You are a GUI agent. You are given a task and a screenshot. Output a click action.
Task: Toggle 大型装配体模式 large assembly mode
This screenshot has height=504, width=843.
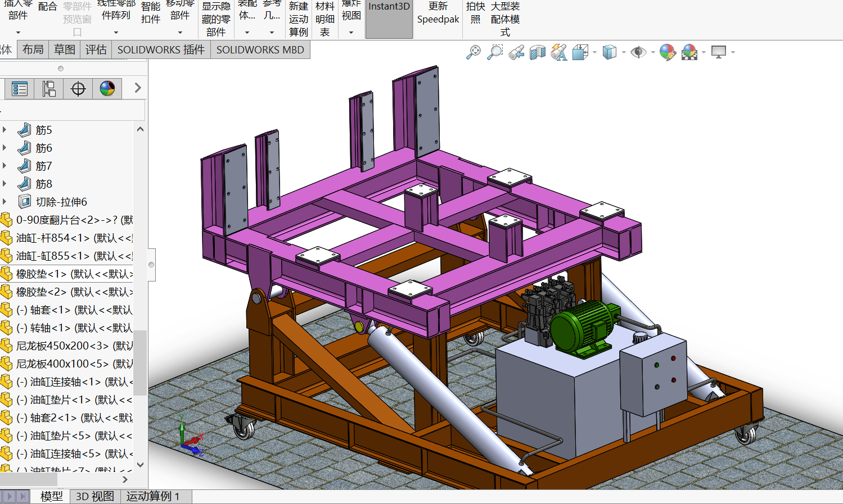tap(505, 19)
